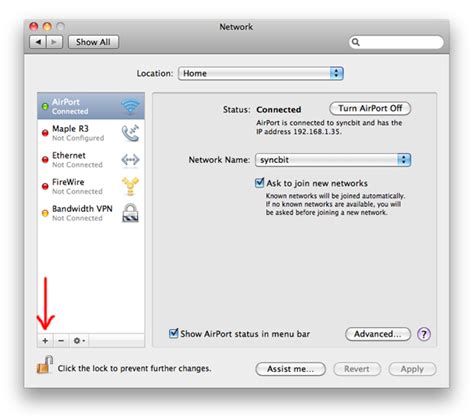This screenshot has height=417, width=474.
Task: Select the FireWire service entry
Action: tap(91, 186)
